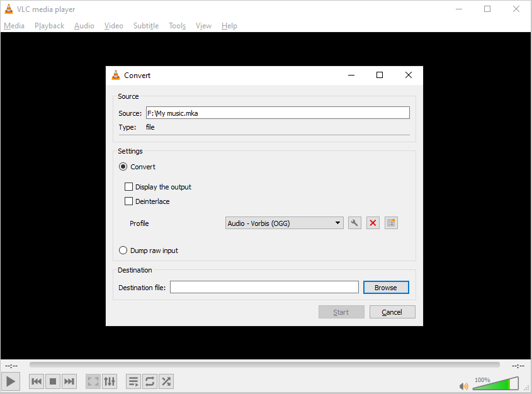
Task: Minimize the VLC media player main window
Action: (459, 9)
